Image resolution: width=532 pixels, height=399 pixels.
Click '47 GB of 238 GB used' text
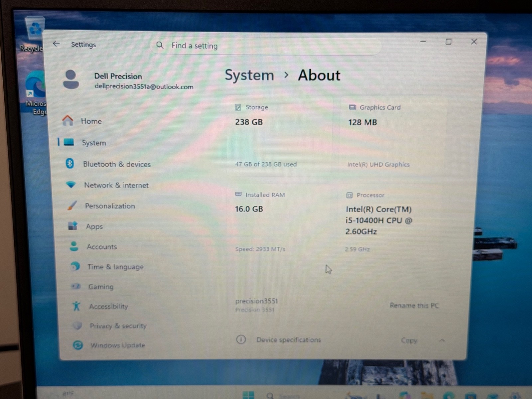266,164
